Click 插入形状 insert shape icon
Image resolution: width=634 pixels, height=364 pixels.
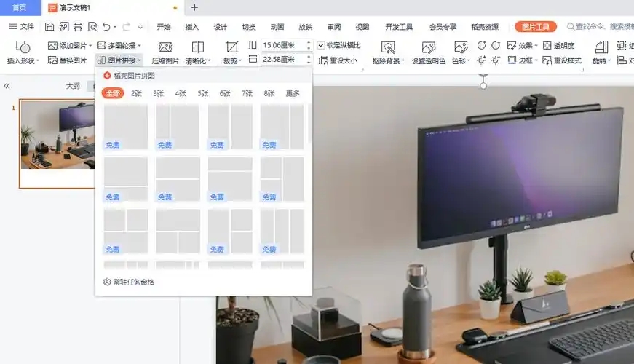tap(23, 47)
